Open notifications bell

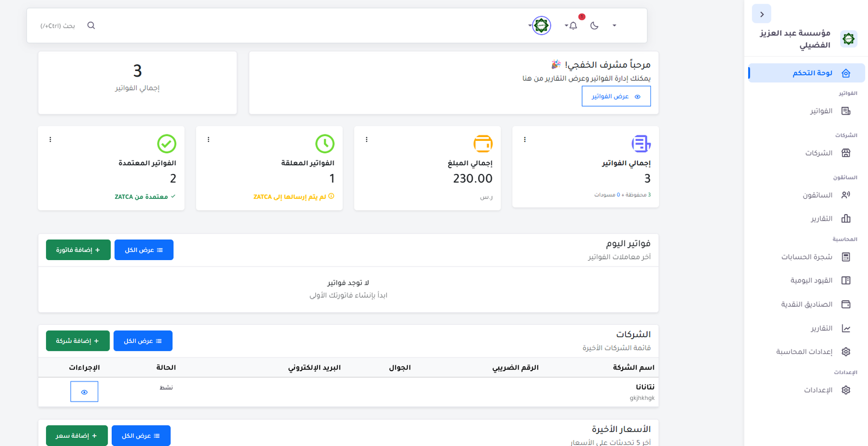(x=573, y=25)
